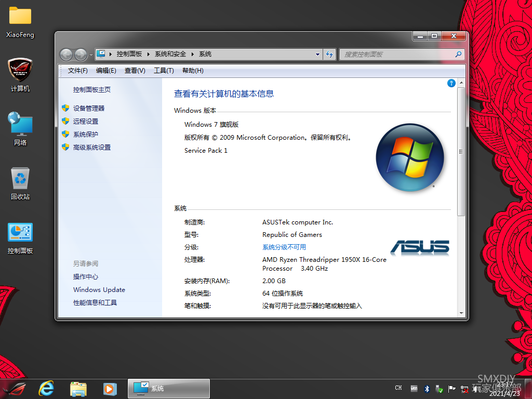Open Windows Explorer from taskbar
This screenshot has height=399, width=532.
pos(78,389)
